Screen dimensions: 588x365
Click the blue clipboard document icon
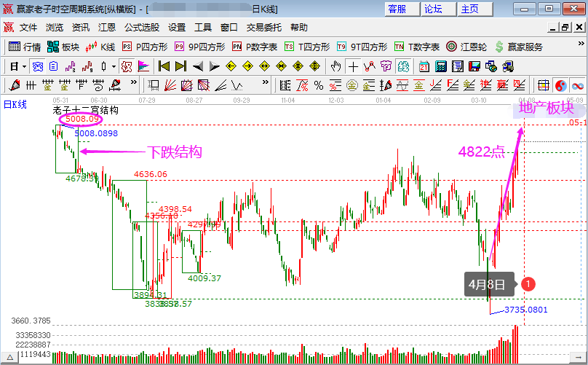54,67
